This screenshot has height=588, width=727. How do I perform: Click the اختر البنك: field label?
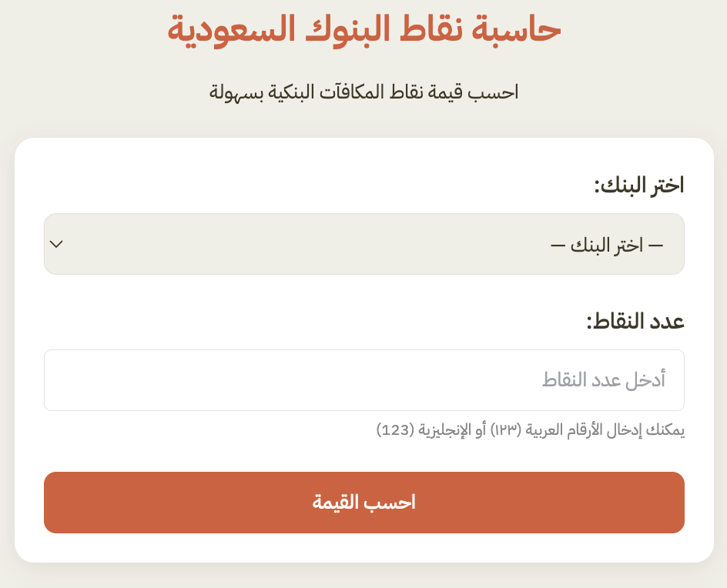pyautogui.click(x=638, y=185)
